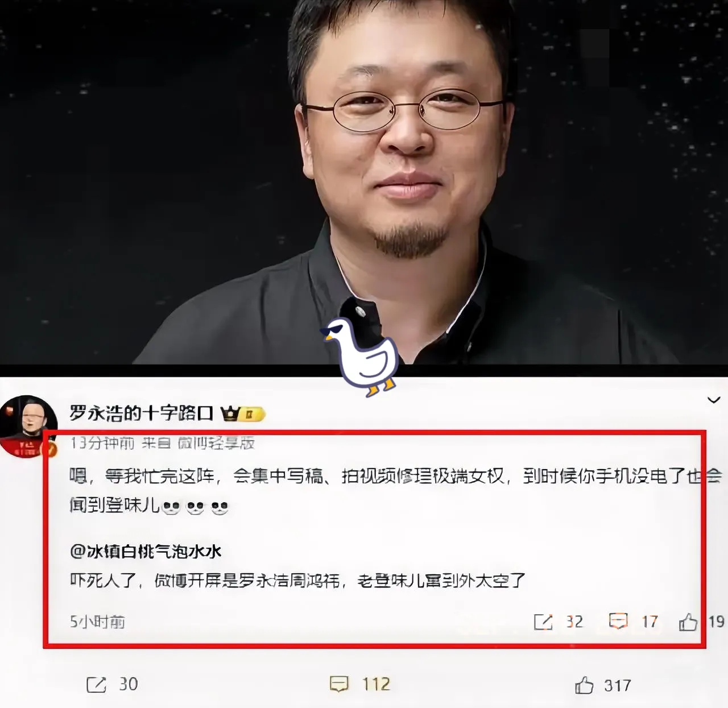This screenshot has width=728, height=708.
Task: Click the 13分钟前 timestamp
Action: click(102, 443)
